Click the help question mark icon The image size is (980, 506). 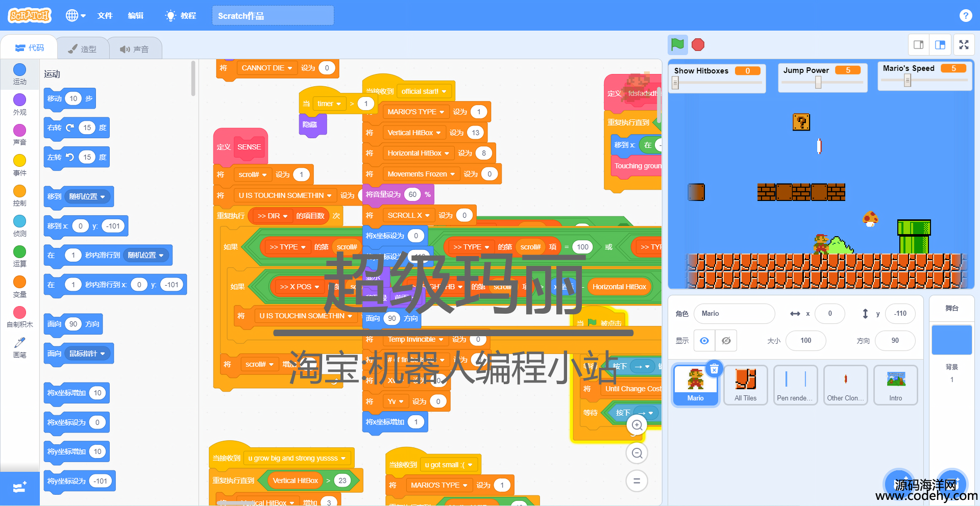[965, 15]
